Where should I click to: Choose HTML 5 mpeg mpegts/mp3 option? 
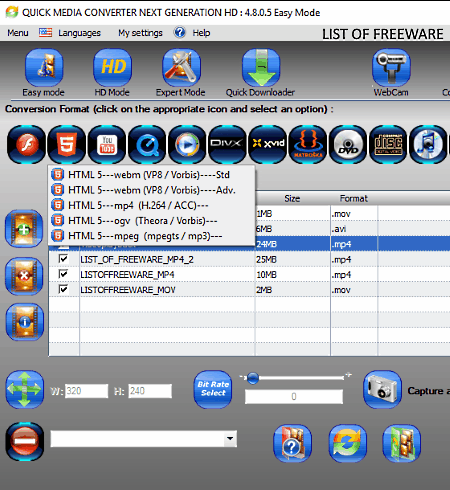click(x=152, y=236)
